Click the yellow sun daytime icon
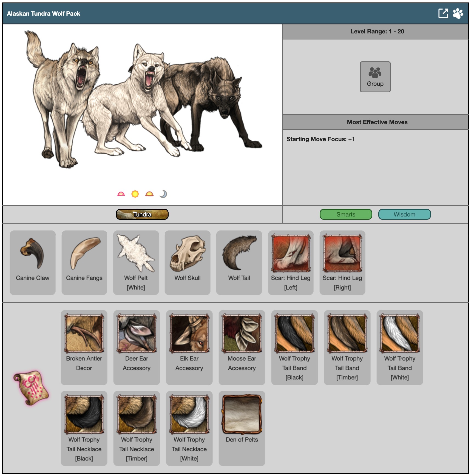The image size is (471, 476). coord(135,194)
